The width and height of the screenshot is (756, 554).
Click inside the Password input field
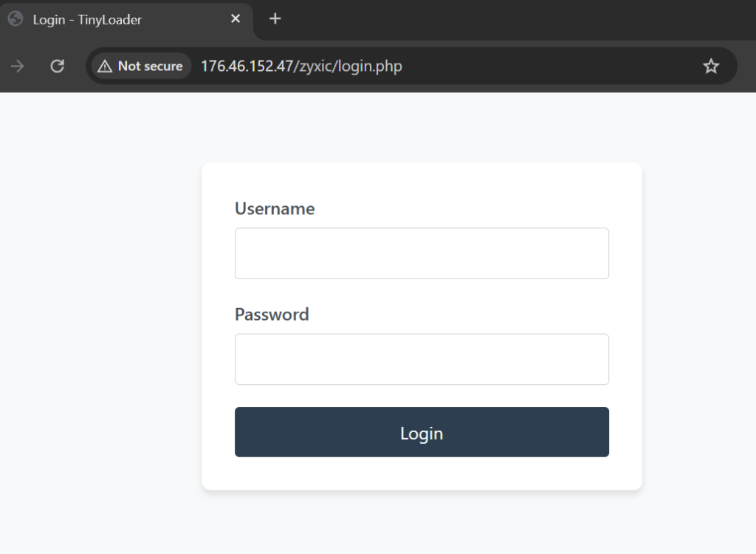pyautogui.click(x=422, y=359)
